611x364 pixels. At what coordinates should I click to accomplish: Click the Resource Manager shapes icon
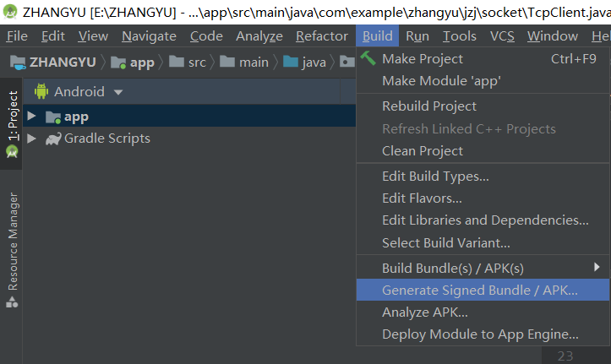(12, 302)
